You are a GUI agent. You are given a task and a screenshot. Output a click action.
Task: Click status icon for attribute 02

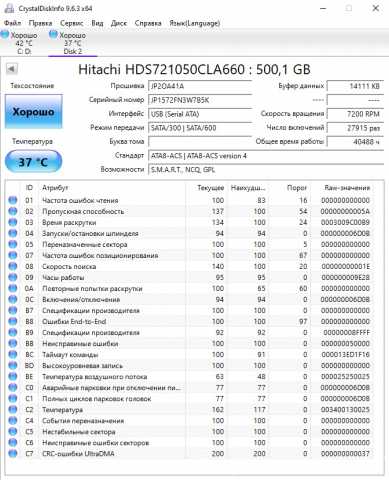click(13, 211)
